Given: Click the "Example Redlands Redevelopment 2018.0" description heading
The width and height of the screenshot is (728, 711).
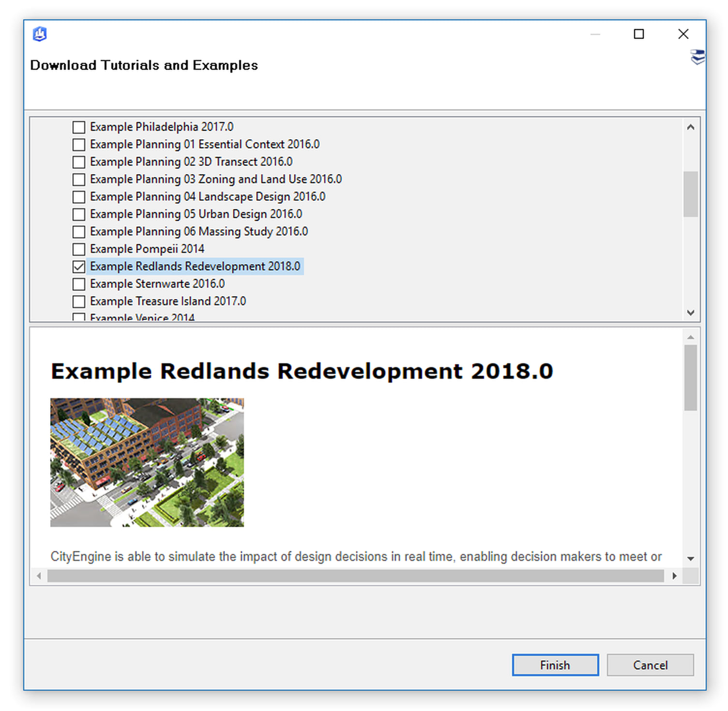Looking at the screenshot, I should coord(302,371).
